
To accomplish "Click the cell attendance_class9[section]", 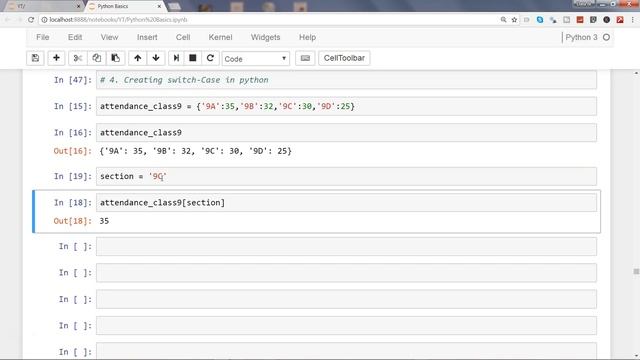I will pos(346,203).
